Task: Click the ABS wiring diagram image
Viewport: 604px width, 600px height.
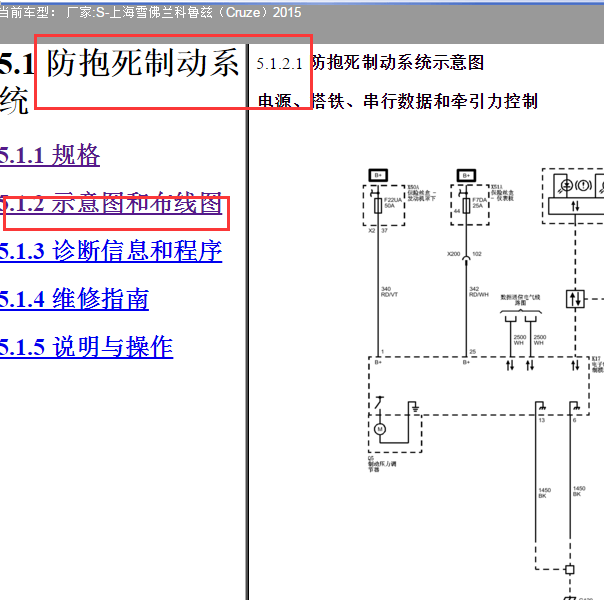Action: coord(483,383)
